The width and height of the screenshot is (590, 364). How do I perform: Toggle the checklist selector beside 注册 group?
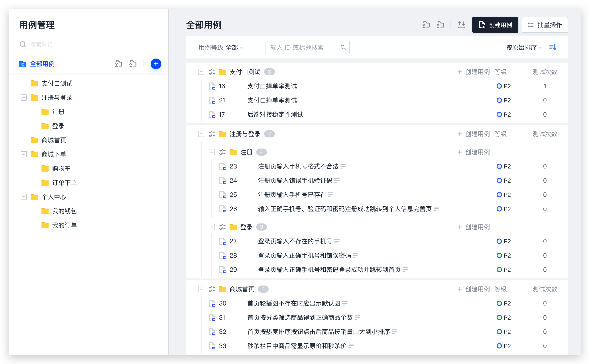pyautogui.click(x=222, y=152)
